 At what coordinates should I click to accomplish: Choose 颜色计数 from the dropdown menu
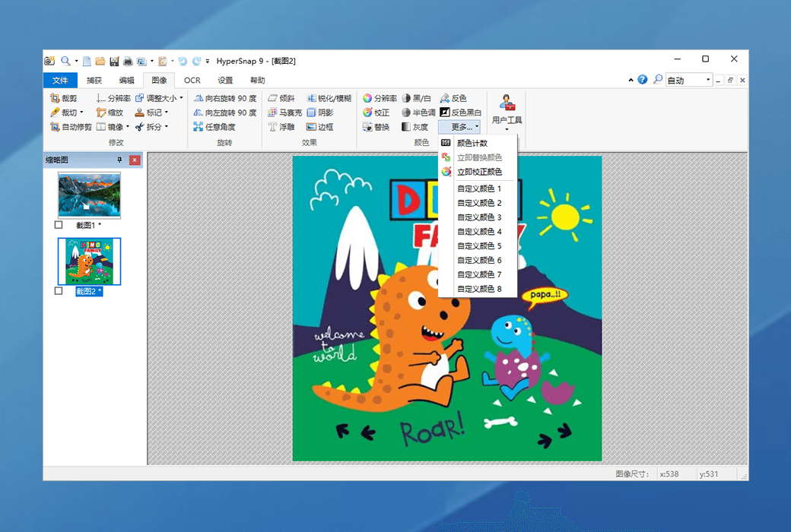[472, 143]
